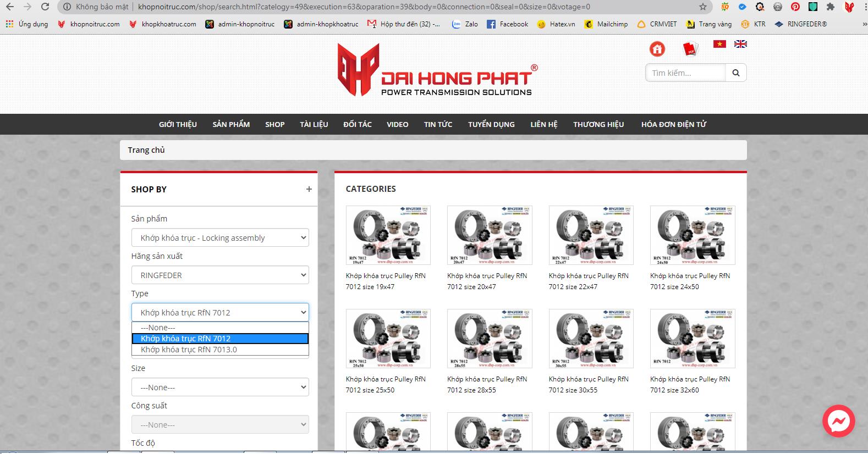Screen dimensions: 868x454
Task: Open the KTR bookmark
Action: point(753,24)
